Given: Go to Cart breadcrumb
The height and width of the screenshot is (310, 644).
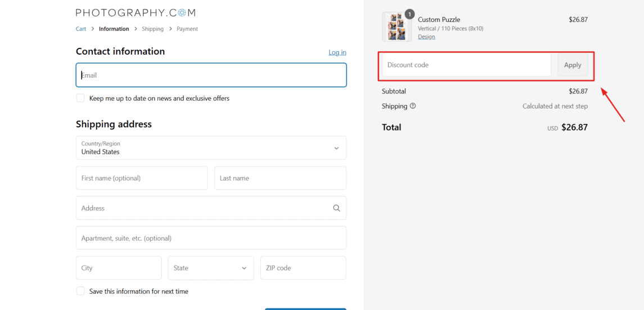Looking at the screenshot, I should (x=81, y=29).
